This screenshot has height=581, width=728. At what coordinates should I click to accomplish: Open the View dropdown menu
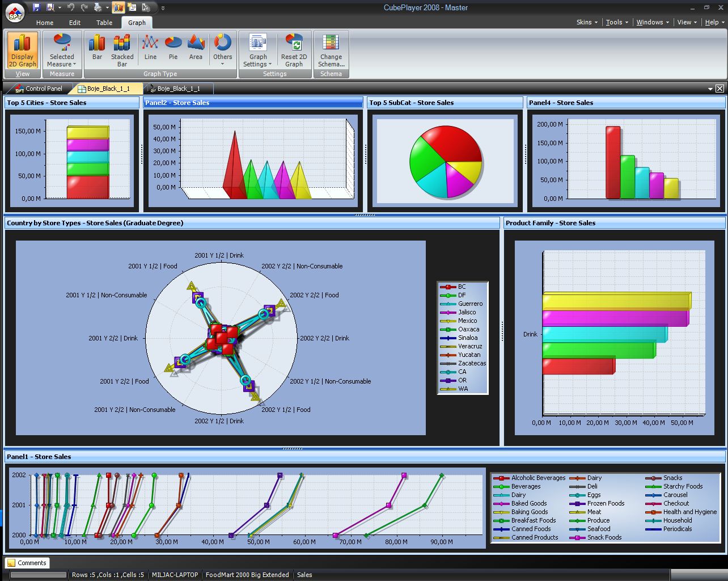pyautogui.click(x=687, y=22)
